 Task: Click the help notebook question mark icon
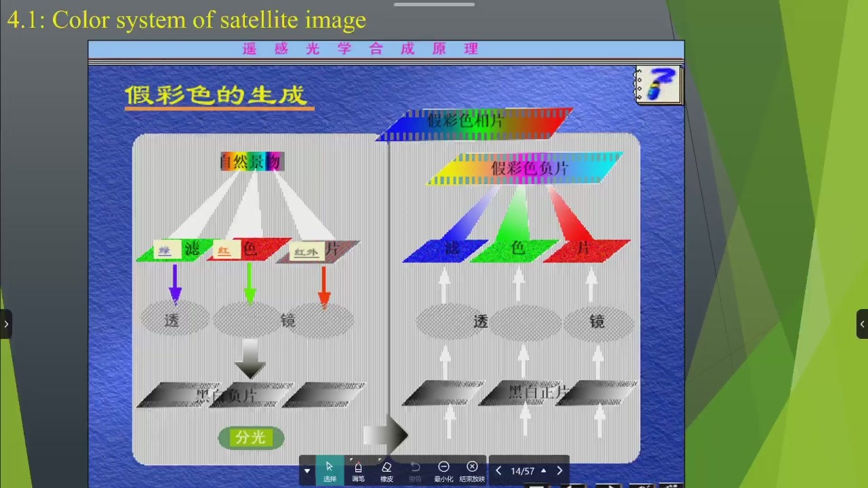(x=658, y=85)
